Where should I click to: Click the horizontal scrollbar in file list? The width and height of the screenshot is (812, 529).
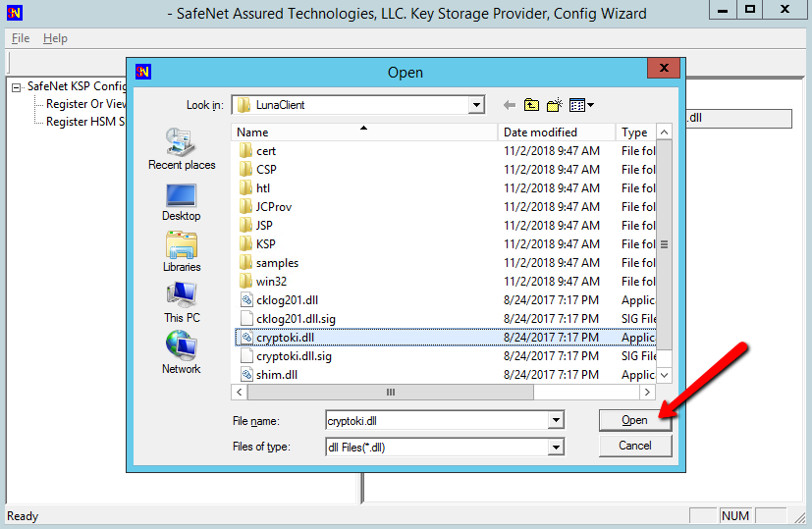coord(390,393)
